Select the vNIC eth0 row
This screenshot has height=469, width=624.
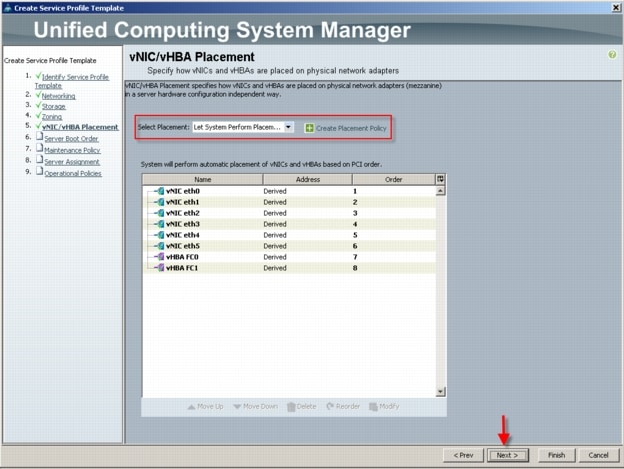click(289, 191)
